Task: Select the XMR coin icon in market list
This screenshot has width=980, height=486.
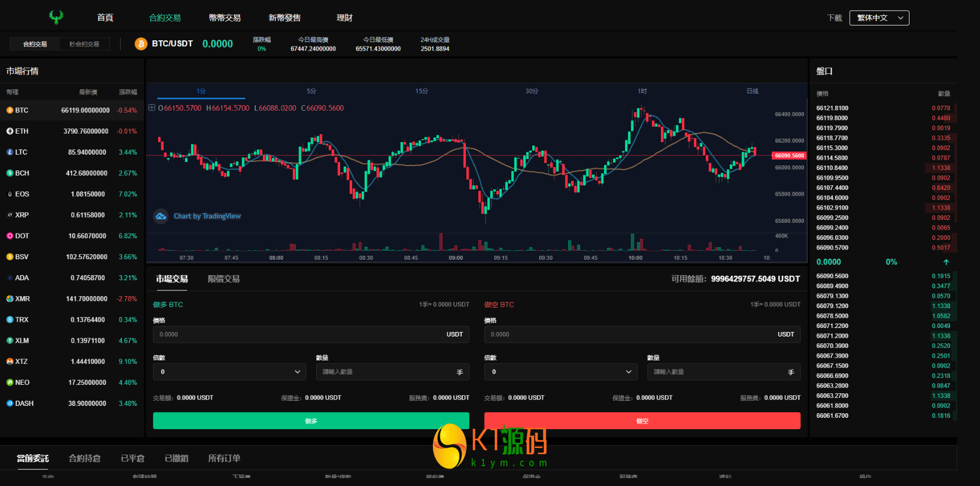Action: coord(10,299)
